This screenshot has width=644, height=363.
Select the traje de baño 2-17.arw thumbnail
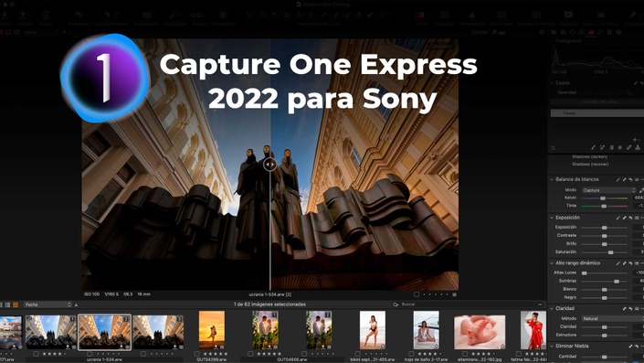[427, 330]
